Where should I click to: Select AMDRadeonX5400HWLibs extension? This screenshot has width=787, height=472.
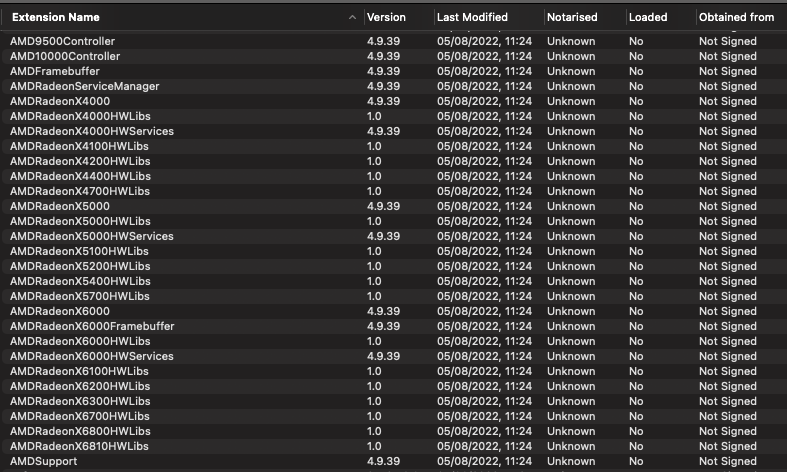tap(394, 281)
